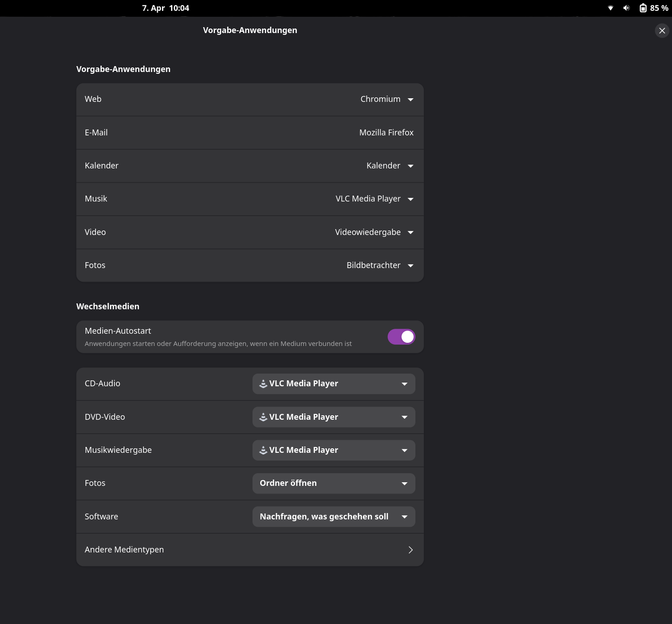Open Musik dropdown showing VLC Media Player
The image size is (672, 624).
pos(374,199)
